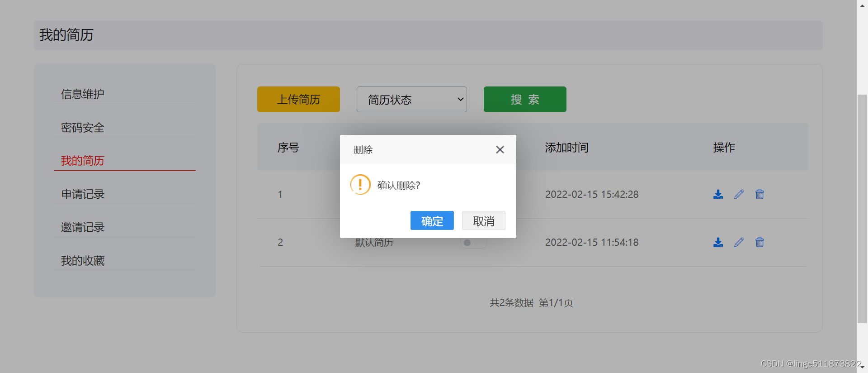Edit resume added 2022-02-15 11:54:18
This screenshot has width=868, height=373.
coord(739,242)
